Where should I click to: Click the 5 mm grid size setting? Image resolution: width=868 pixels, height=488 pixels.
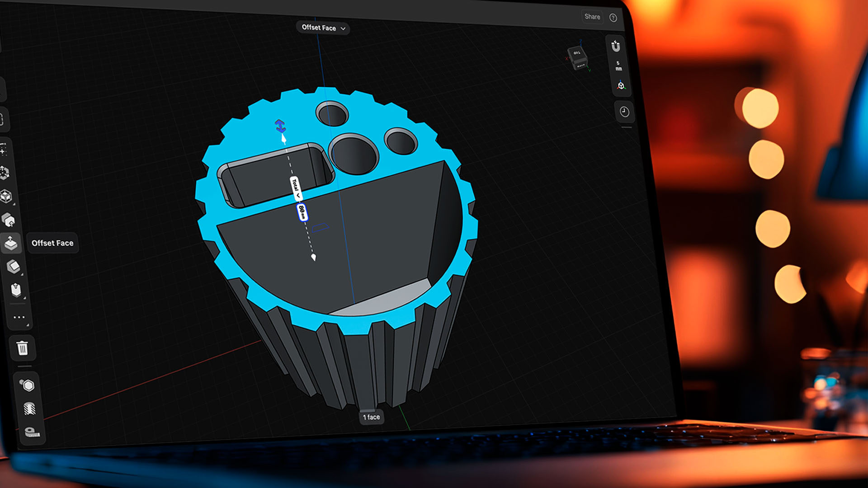click(x=618, y=66)
